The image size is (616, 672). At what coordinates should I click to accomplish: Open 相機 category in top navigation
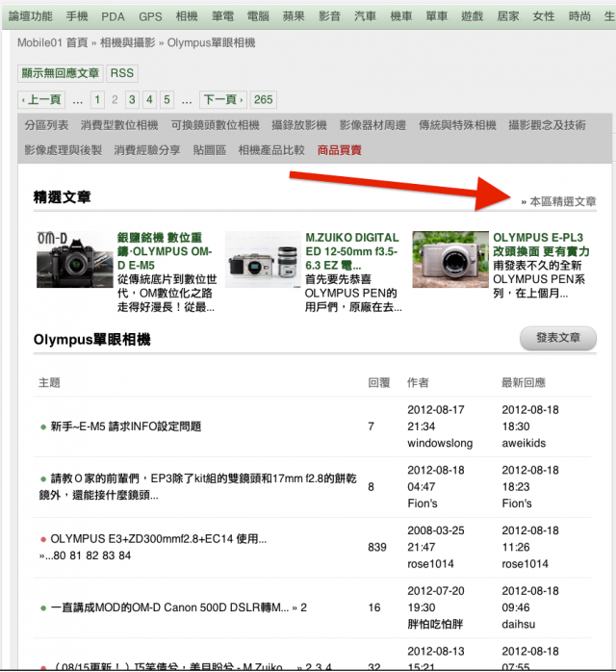click(x=187, y=16)
